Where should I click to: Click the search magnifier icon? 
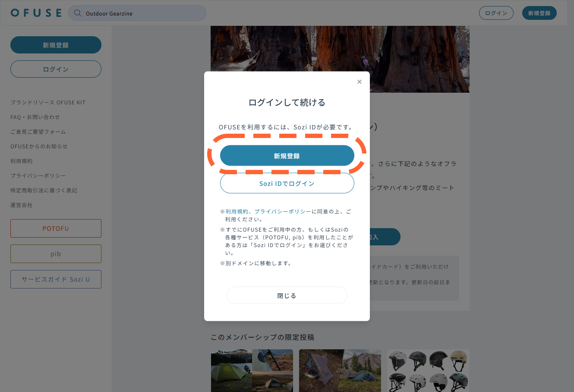pos(78,13)
